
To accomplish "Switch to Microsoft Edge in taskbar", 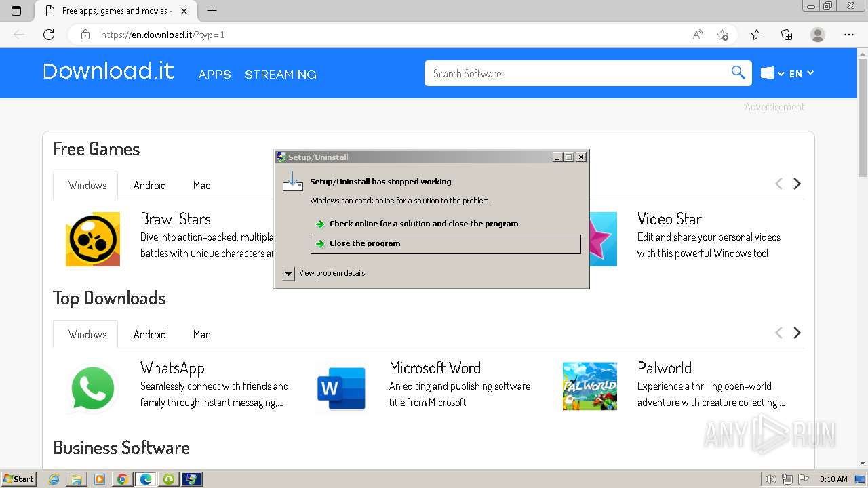I will click(146, 479).
